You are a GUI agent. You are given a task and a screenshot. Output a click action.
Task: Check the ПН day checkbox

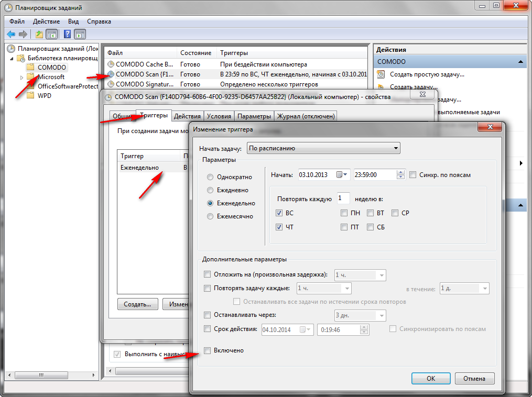(x=344, y=213)
